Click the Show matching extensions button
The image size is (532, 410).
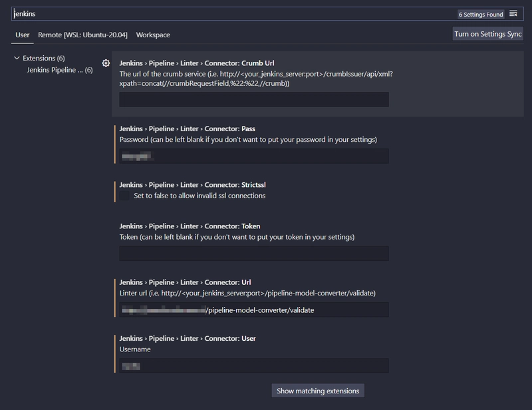tap(318, 391)
